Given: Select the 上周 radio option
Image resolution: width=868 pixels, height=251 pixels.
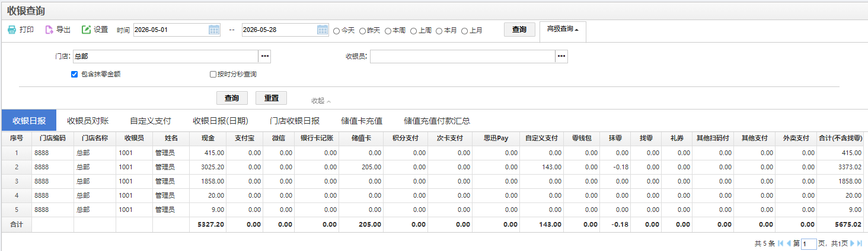Looking at the screenshot, I should [x=413, y=31].
